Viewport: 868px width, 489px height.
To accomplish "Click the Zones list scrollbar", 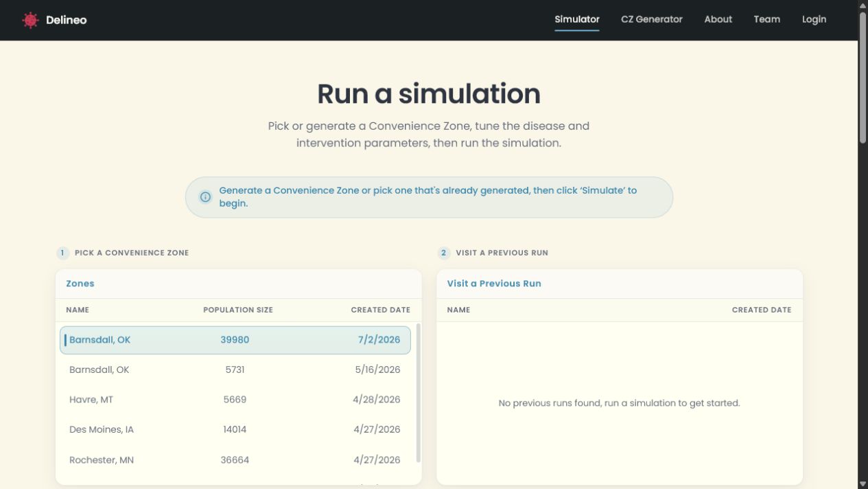I will [x=419, y=393].
